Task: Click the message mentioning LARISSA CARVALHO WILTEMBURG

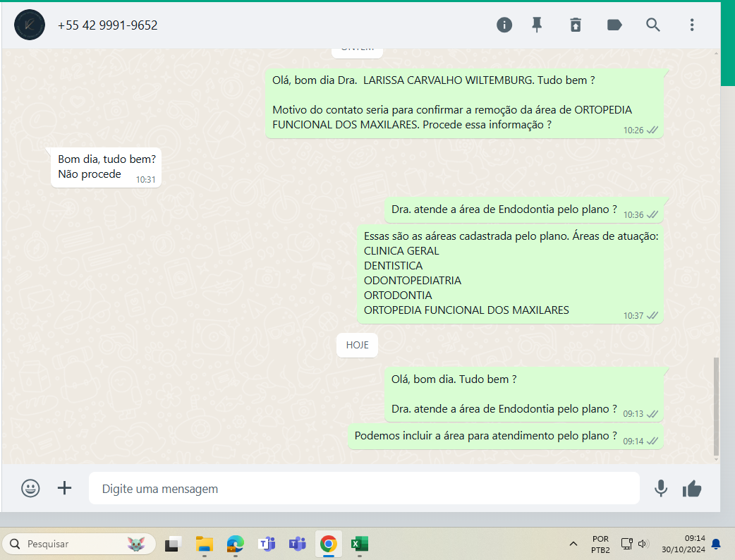Action: [x=464, y=104]
